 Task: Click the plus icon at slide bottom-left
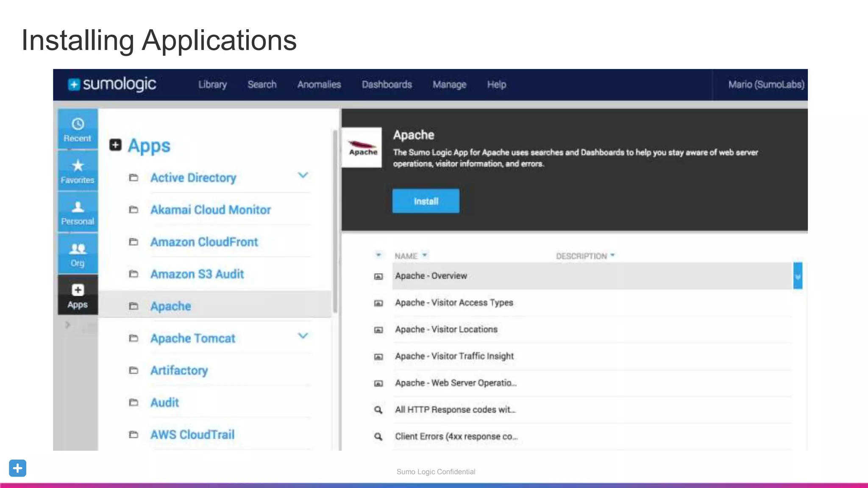[x=17, y=468]
